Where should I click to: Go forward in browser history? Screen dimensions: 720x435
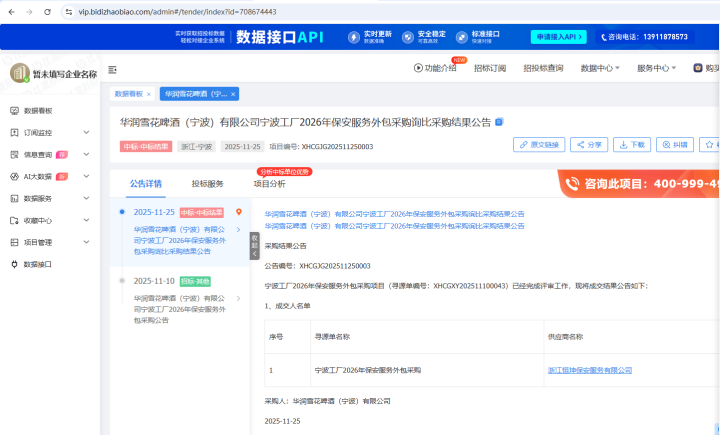(x=29, y=12)
